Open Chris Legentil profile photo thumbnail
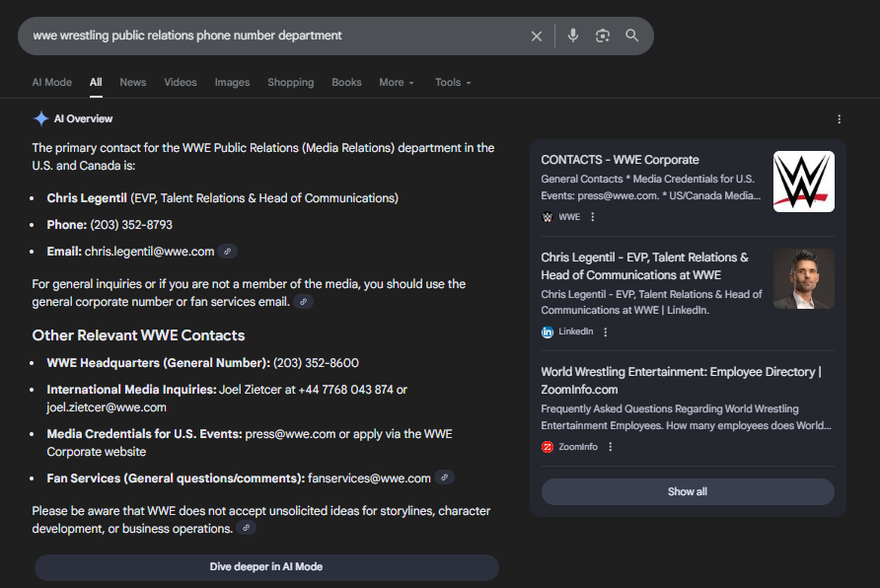The image size is (880, 588). (804, 279)
